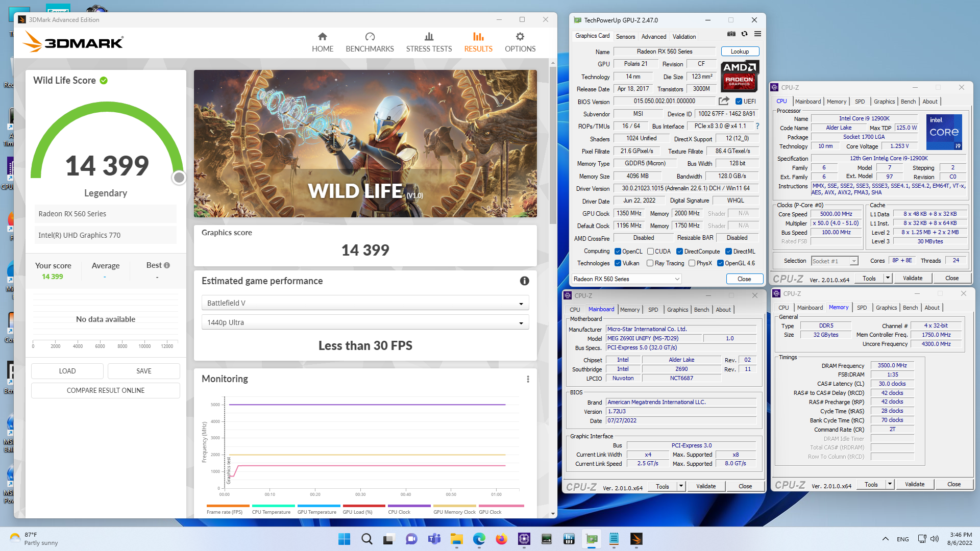Click the BIOS export share icon in GPU-Z
This screenshot has height=551, width=980.
(x=724, y=101)
